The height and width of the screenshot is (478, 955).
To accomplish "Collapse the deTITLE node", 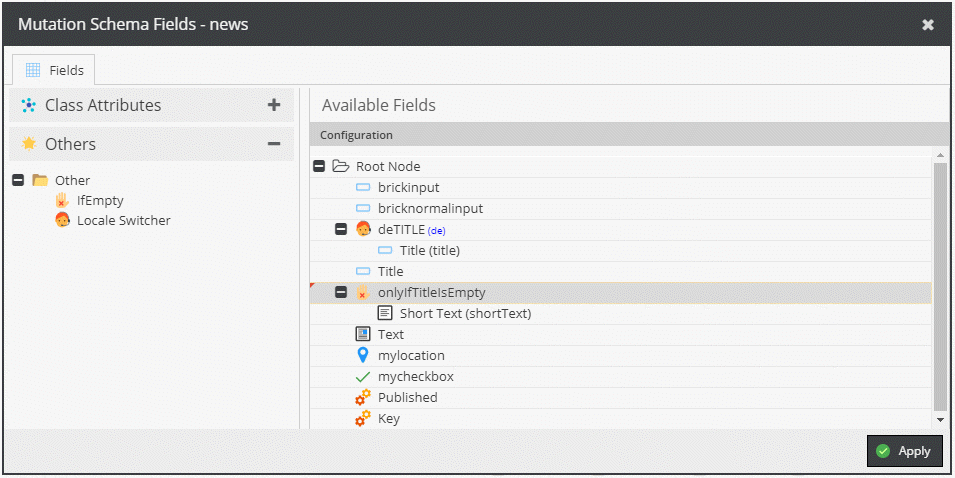I will (x=341, y=229).
